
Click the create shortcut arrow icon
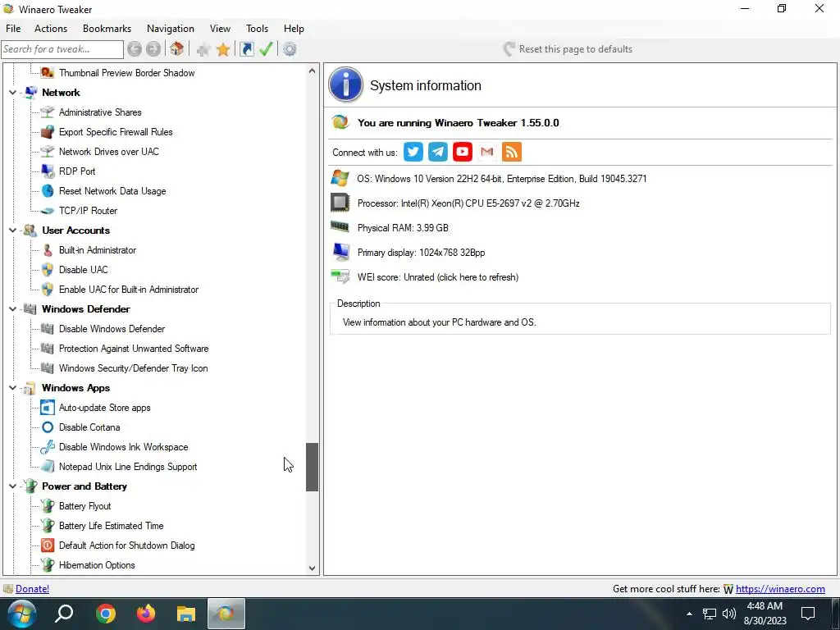click(x=246, y=49)
